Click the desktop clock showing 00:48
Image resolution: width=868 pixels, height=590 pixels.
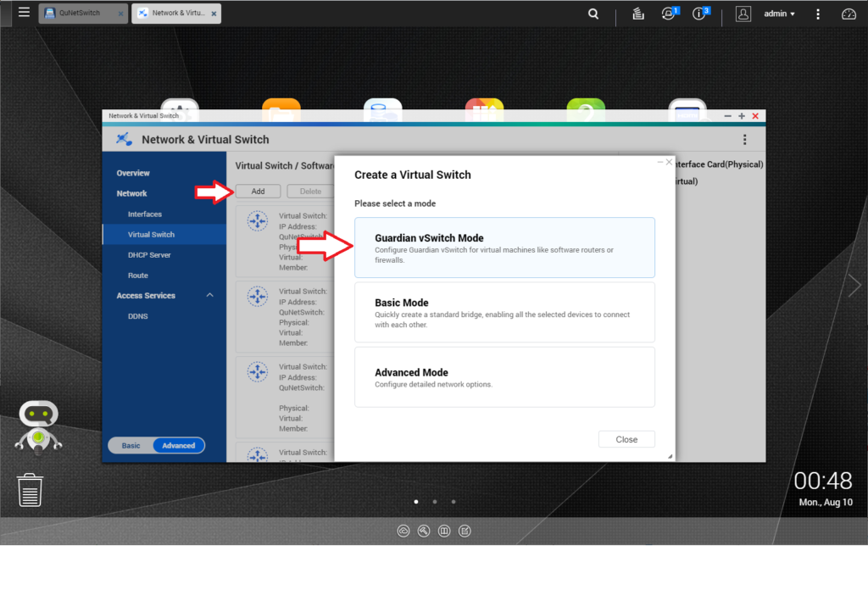[823, 481]
